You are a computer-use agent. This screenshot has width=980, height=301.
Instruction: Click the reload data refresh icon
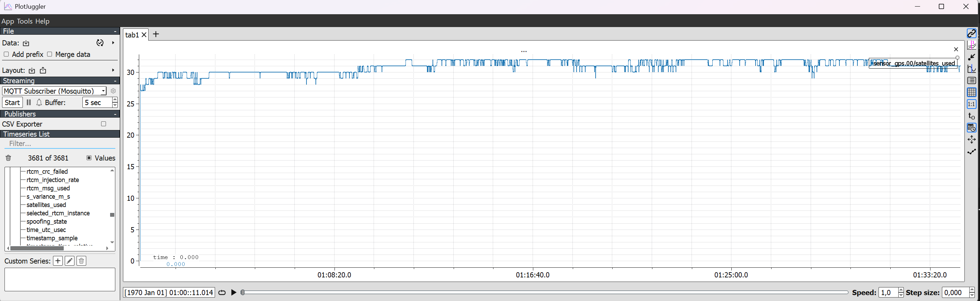tap(100, 43)
